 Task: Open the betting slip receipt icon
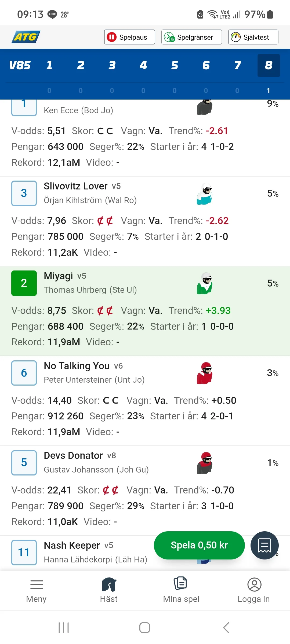click(x=264, y=545)
